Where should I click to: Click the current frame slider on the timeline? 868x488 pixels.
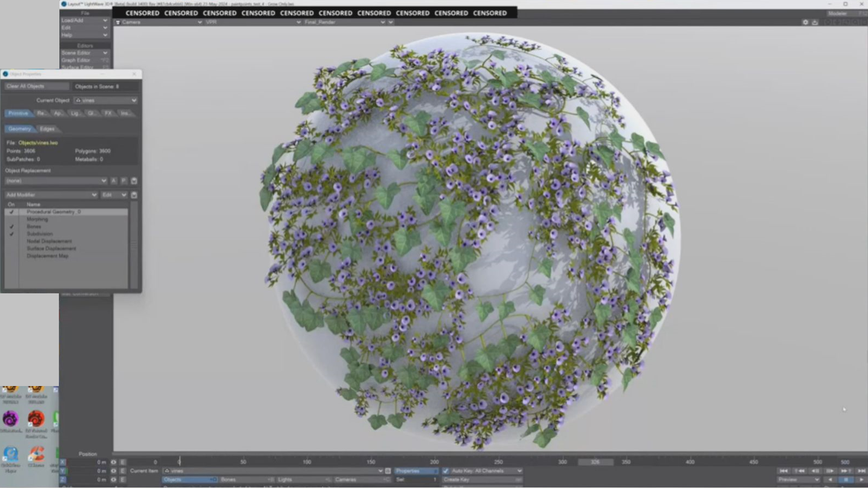pyautogui.click(x=596, y=462)
